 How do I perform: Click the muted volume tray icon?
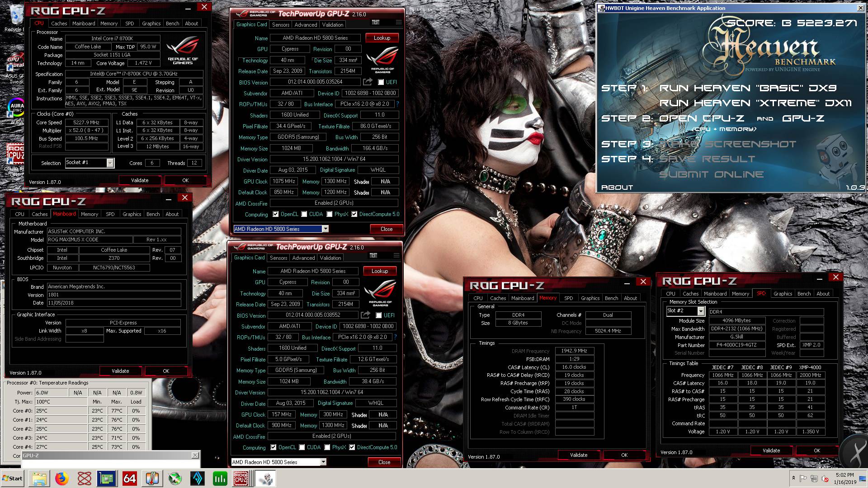pos(825,479)
